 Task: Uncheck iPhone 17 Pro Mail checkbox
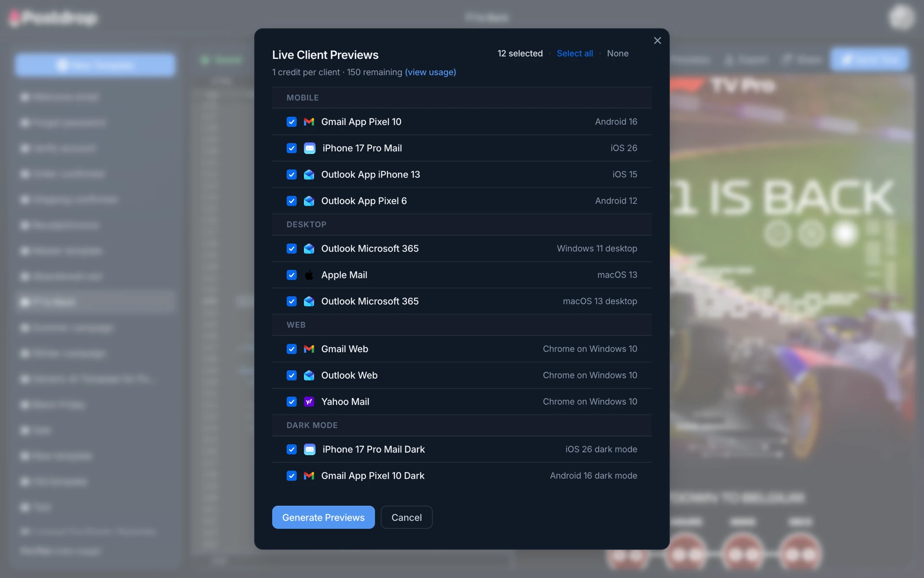[292, 148]
